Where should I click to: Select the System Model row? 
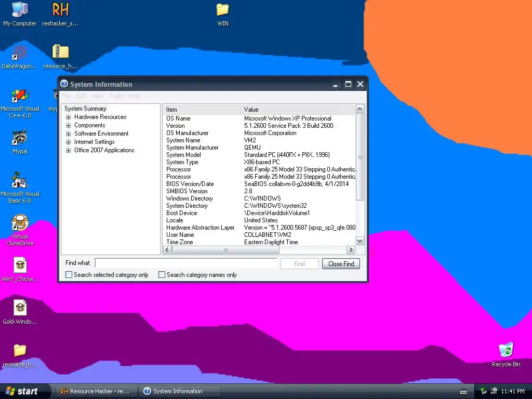click(259, 155)
